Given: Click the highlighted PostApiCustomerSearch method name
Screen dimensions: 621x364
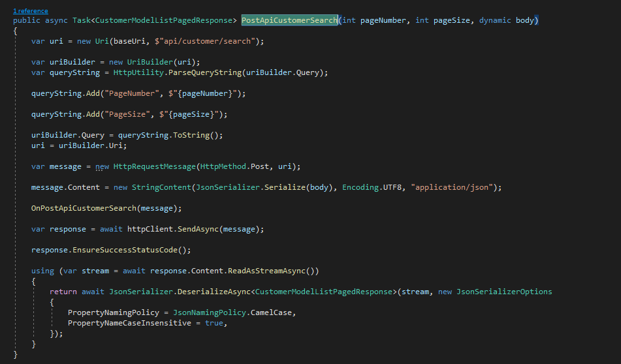Looking at the screenshot, I should pos(289,20).
